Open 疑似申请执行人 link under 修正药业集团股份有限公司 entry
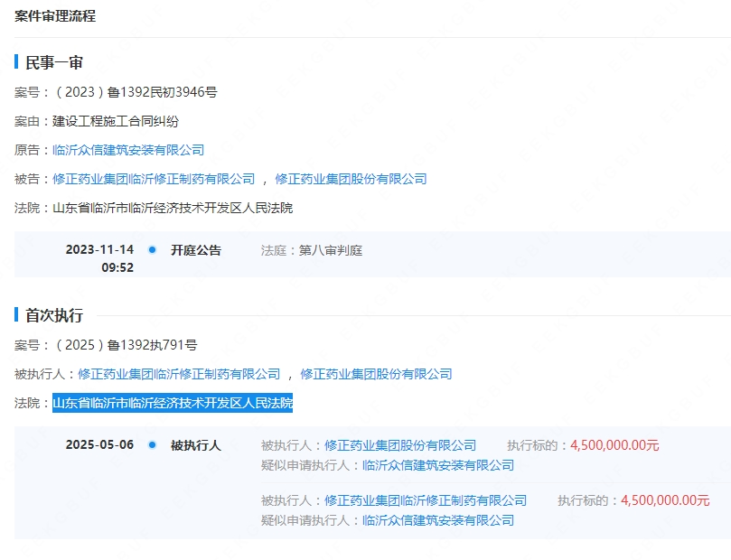Image resolution: width=731 pixels, height=560 pixels. [437, 465]
